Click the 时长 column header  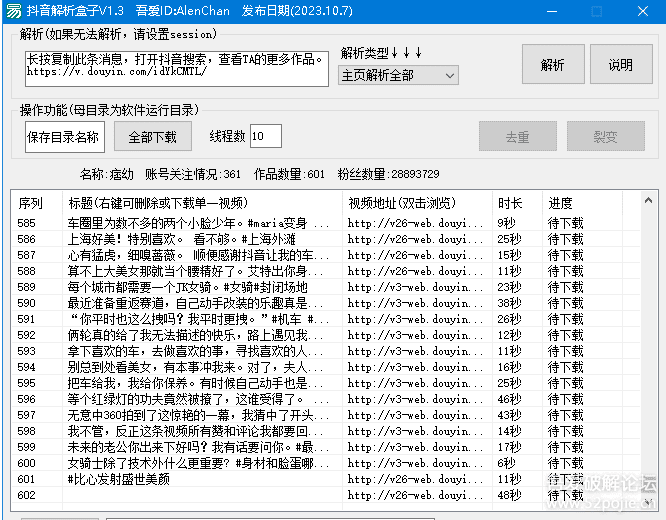(x=517, y=203)
